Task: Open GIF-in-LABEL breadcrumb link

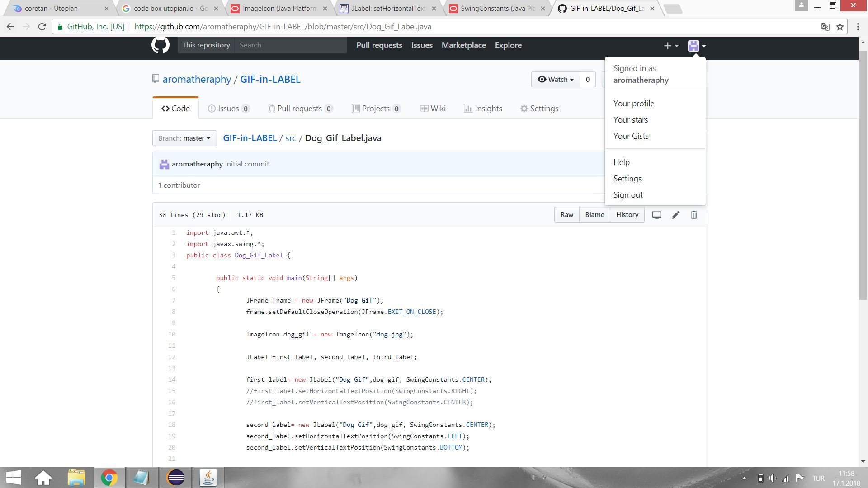Action: 250,138
